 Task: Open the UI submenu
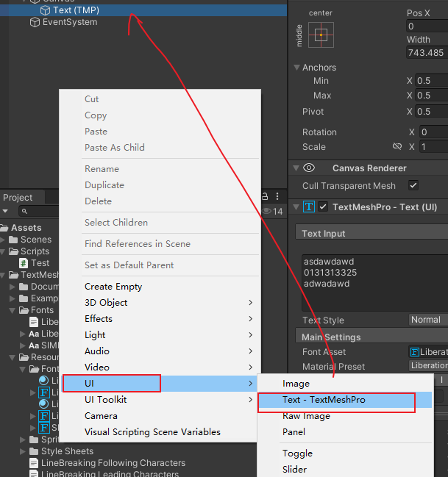click(x=160, y=384)
